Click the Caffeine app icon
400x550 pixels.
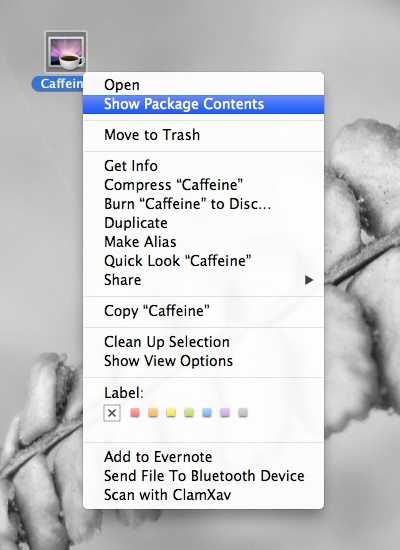pyautogui.click(x=66, y=52)
